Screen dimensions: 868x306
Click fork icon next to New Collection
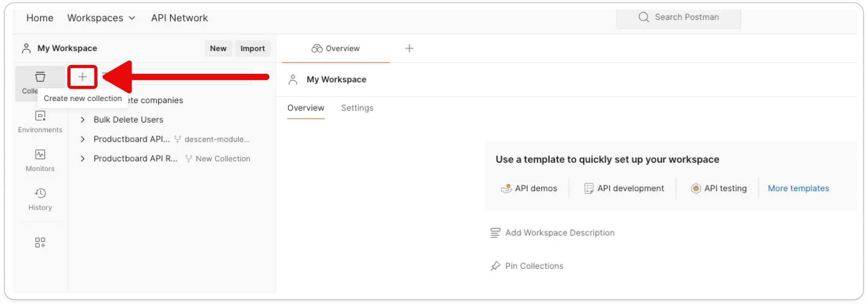click(189, 159)
